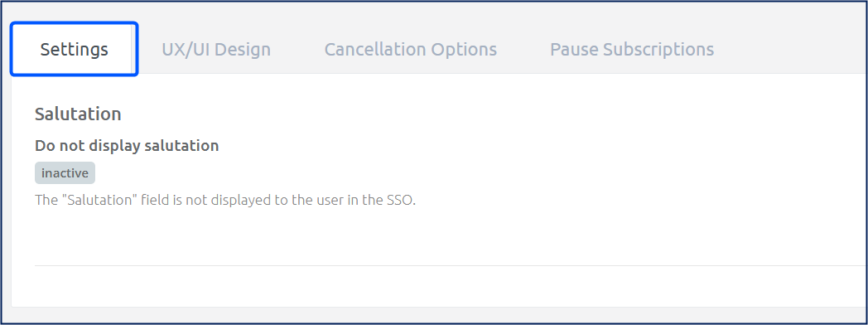Image resolution: width=868 pixels, height=325 pixels.
Task: Open the Settings tab
Action: [75, 49]
